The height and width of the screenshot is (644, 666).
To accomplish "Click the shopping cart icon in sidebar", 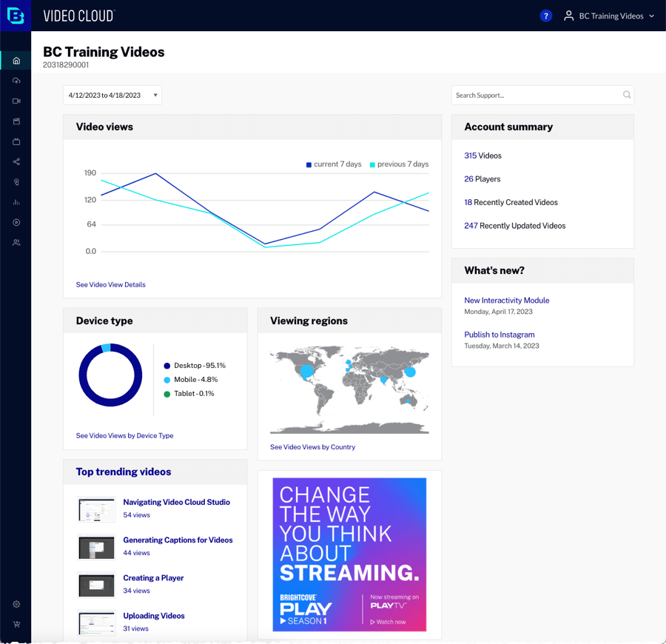I will pyautogui.click(x=16, y=624).
